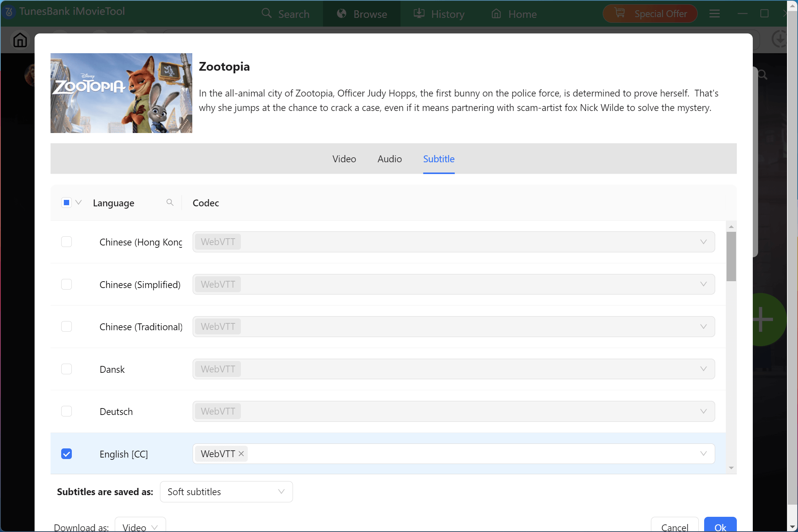Expand the English [CC] codec dropdown
Viewport: 798px width, 532px height.
pyautogui.click(x=703, y=454)
